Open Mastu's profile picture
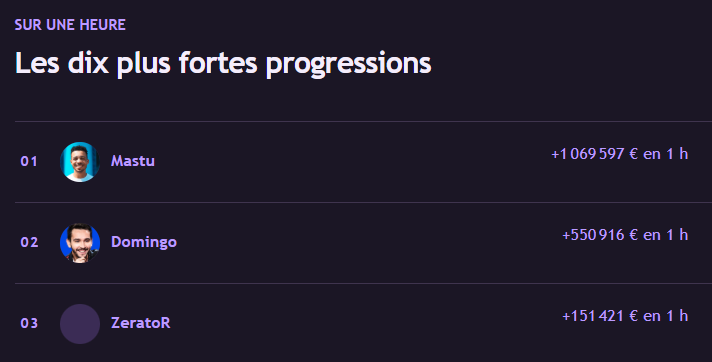712x362 pixels. [80, 162]
